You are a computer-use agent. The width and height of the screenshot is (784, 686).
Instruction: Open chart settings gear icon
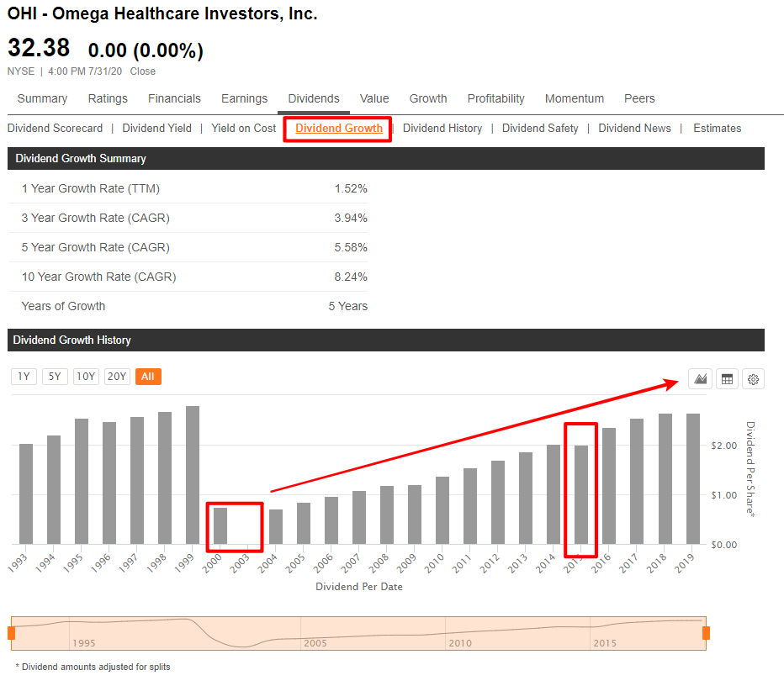click(753, 379)
